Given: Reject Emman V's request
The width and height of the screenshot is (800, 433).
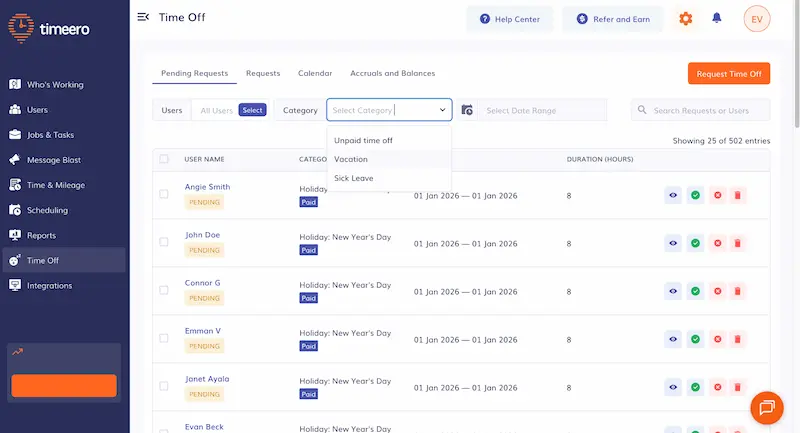Looking at the screenshot, I should (717, 339).
